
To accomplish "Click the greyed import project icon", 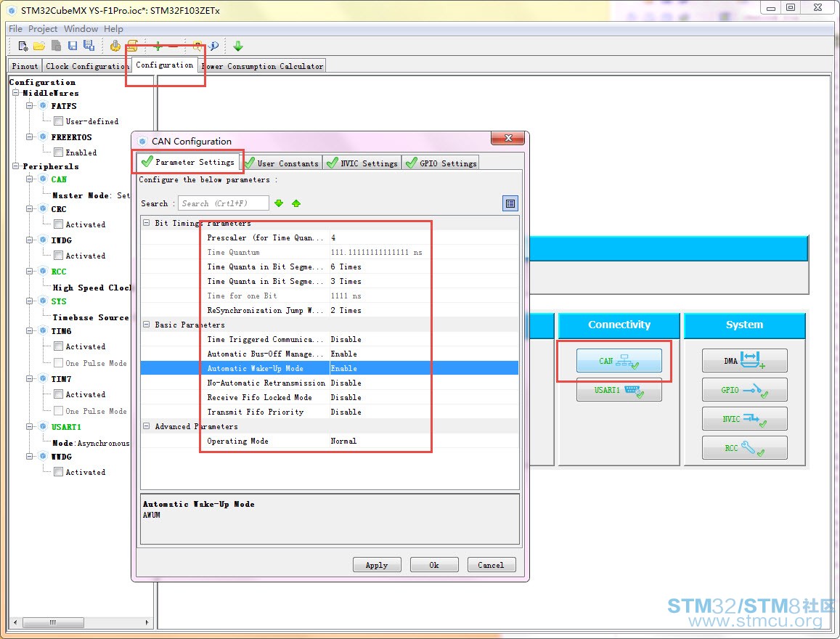I will pos(56,46).
